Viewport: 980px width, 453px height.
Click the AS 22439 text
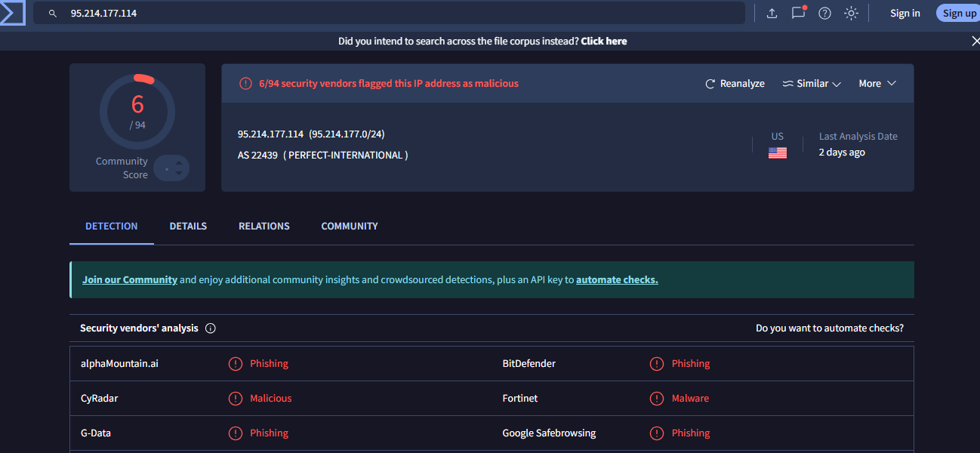point(257,156)
